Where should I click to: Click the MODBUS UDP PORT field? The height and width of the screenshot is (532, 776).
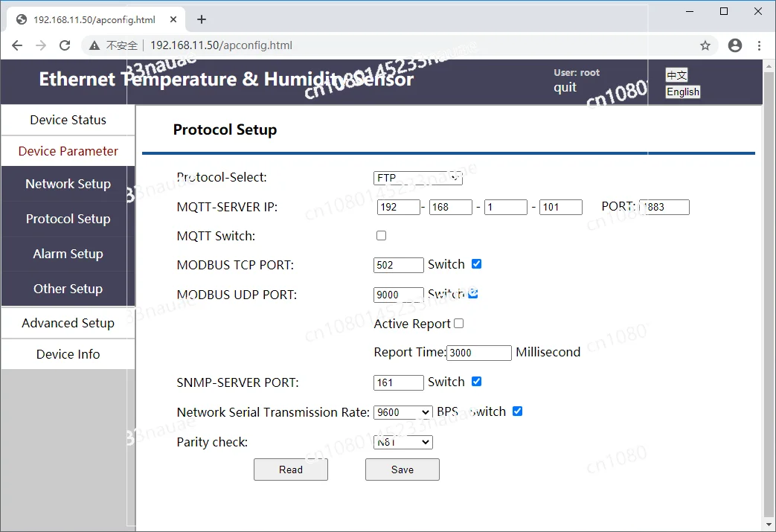click(x=398, y=295)
